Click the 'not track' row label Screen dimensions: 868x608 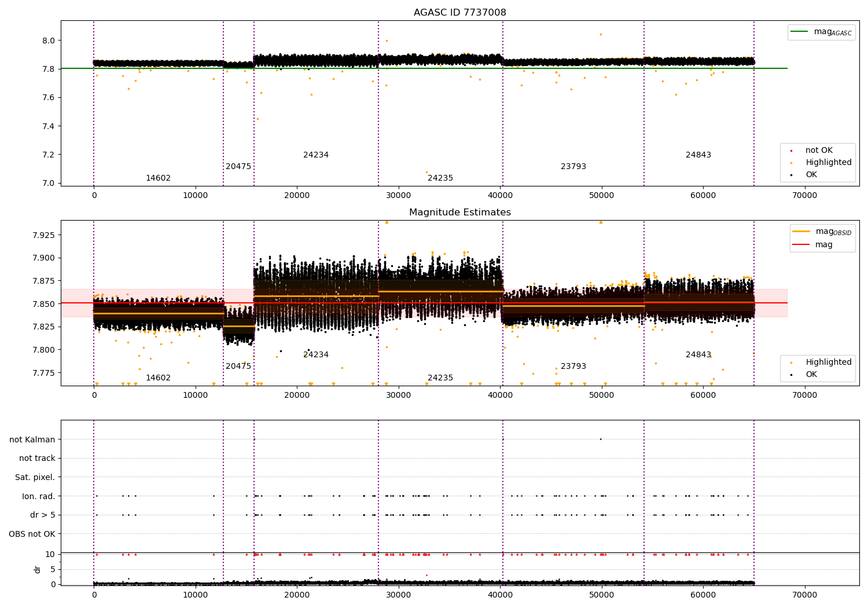coord(37,459)
